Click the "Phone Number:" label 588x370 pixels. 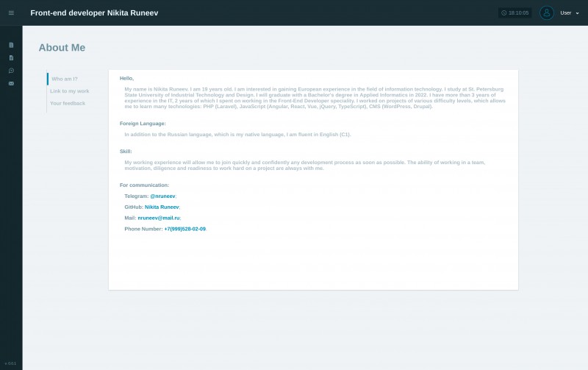(143, 229)
